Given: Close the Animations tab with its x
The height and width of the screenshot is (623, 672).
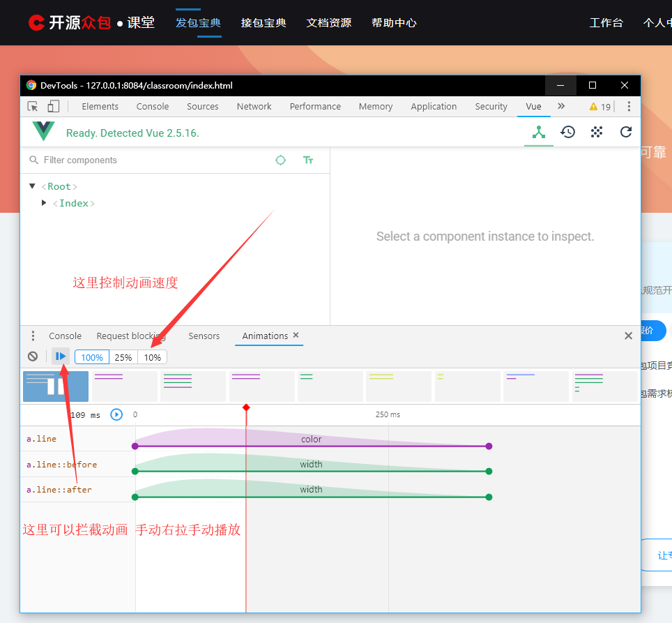Looking at the screenshot, I should point(296,335).
